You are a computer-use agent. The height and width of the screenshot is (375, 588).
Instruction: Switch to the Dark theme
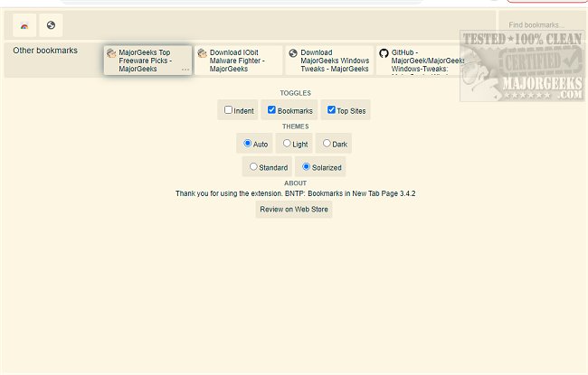327,143
